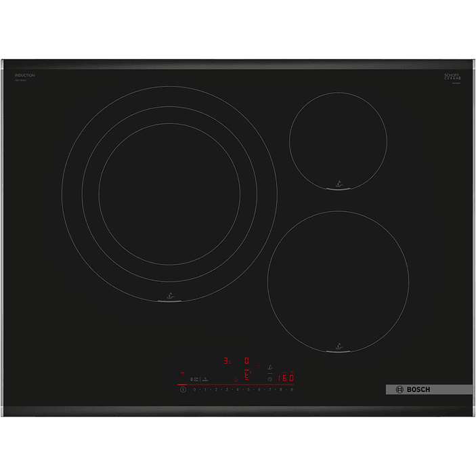Click the INDUCTION label text
This screenshot has width=476, height=476.
point(24,75)
